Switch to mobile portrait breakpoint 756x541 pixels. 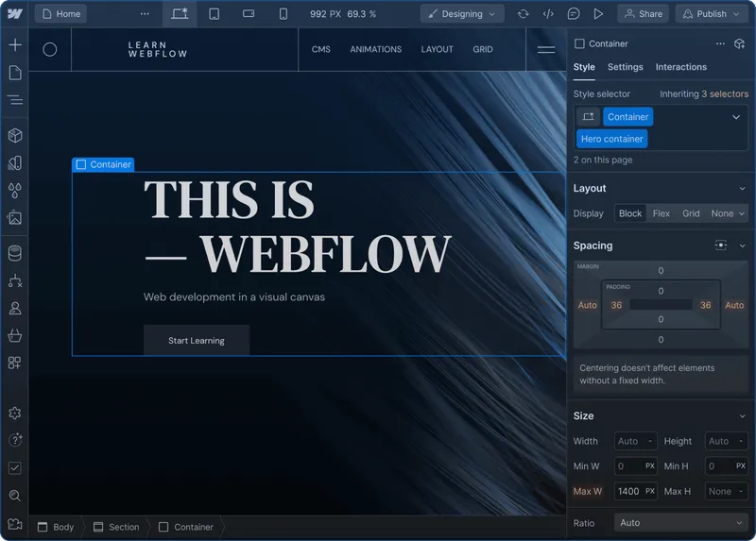(x=283, y=14)
